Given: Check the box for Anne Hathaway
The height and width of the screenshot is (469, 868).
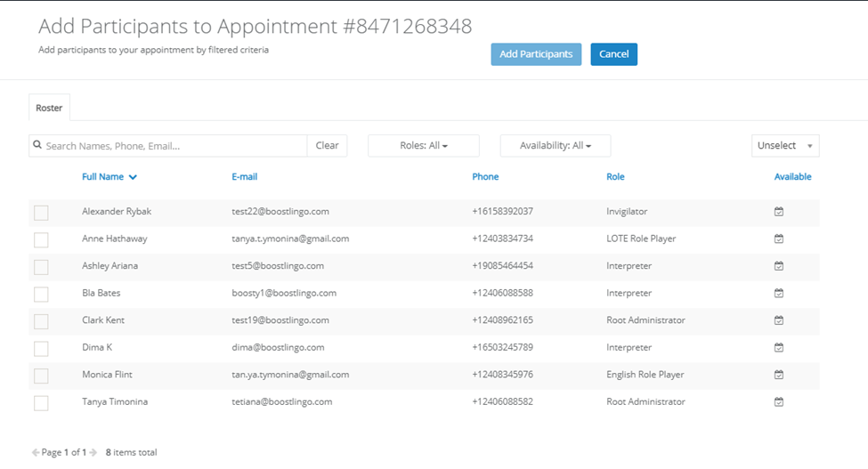Looking at the screenshot, I should tap(41, 240).
